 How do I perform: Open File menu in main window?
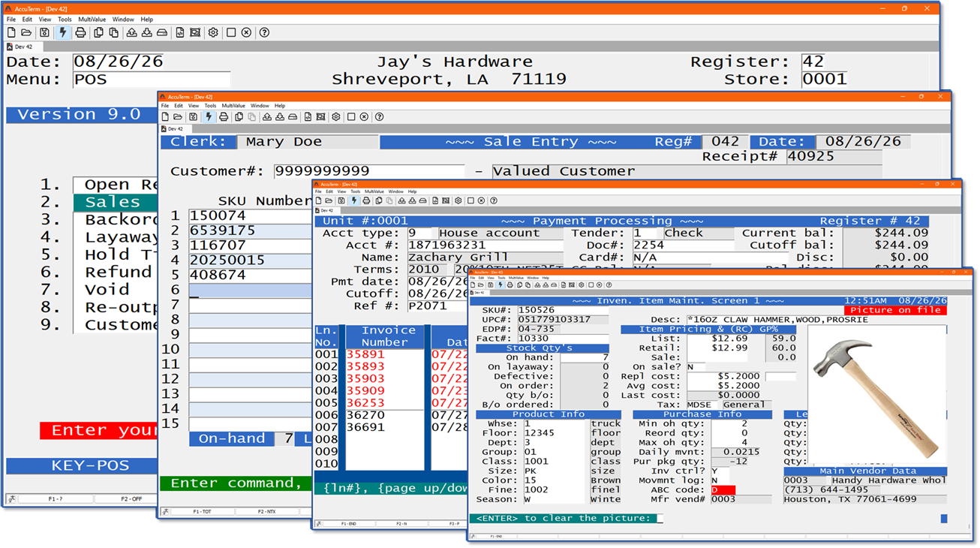11,20
